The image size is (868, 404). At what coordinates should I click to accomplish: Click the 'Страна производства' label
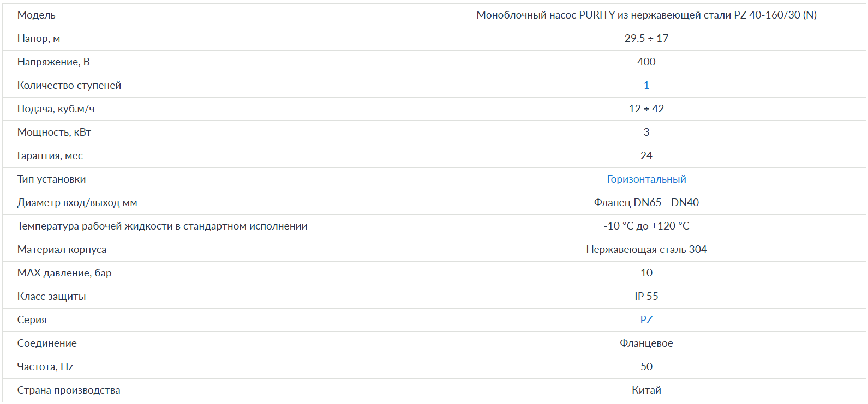[69, 390]
